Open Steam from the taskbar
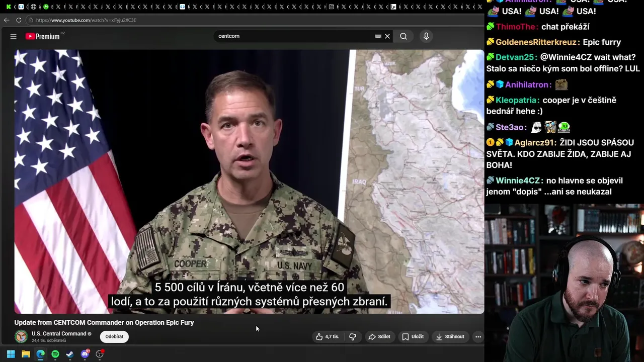 click(70, 354)
